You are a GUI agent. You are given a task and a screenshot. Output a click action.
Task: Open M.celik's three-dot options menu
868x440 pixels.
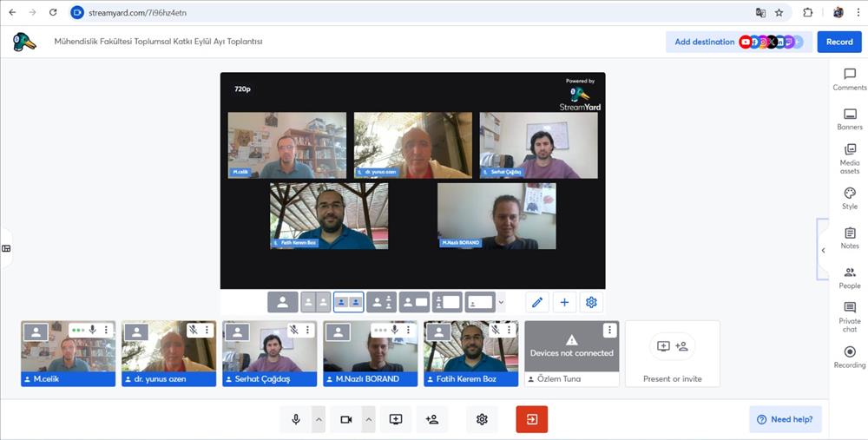pos(107,330)
